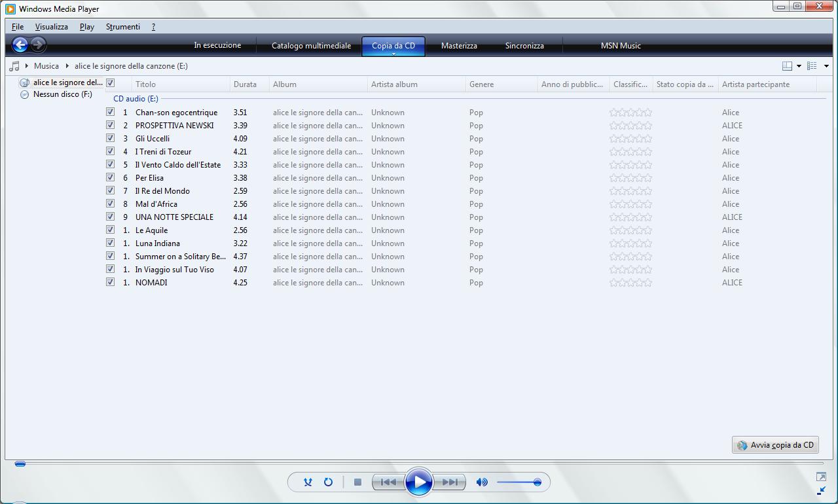Toggle the select-all tracks checkbox in header

[110, 83]
